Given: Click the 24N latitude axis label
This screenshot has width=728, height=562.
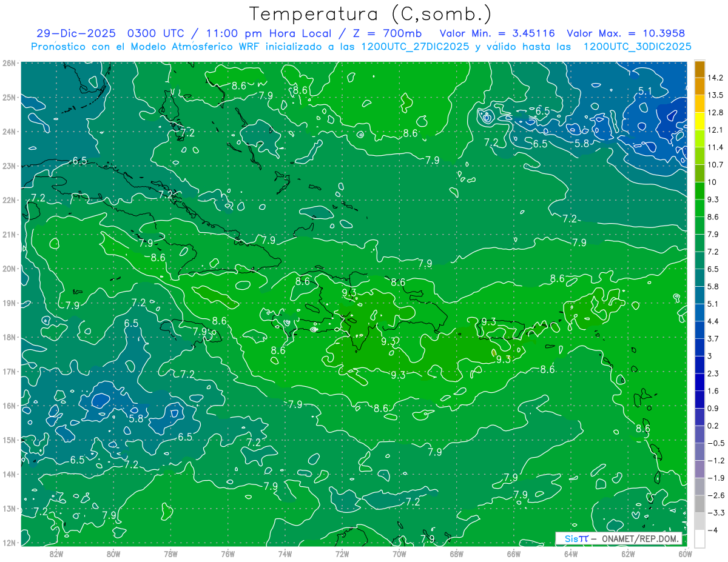Looking at the screenshot, I should pyautogui.click(x=8, y=132).
